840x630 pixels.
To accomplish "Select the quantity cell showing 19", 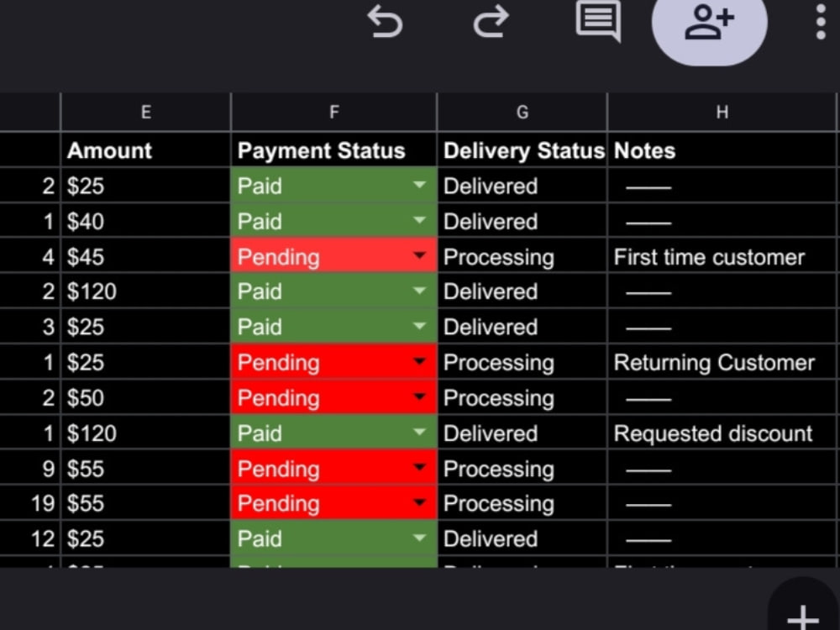I will pyautogui.click(x=30, y=503).
